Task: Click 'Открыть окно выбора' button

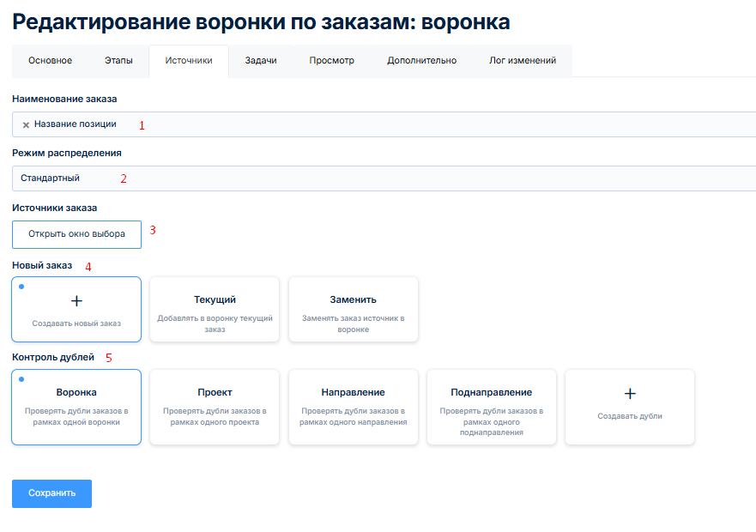Action: 76,234
